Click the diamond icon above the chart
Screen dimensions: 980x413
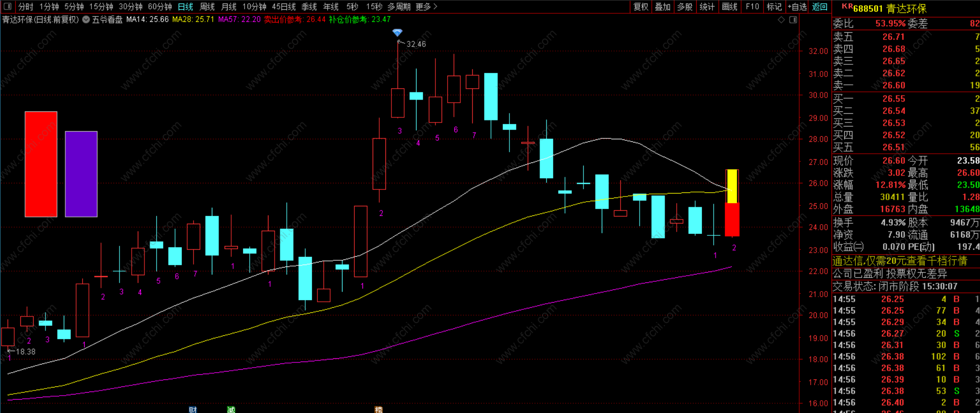(781, 20)
